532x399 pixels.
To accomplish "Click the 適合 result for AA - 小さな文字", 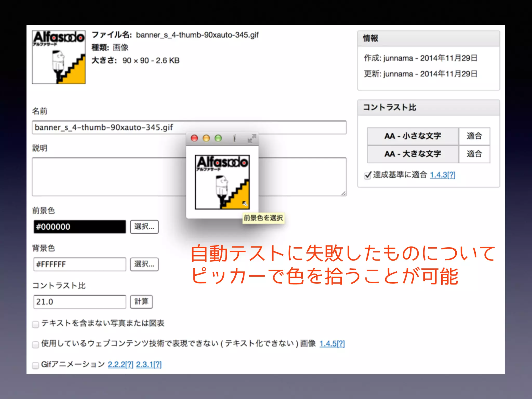I will point(474,136).
